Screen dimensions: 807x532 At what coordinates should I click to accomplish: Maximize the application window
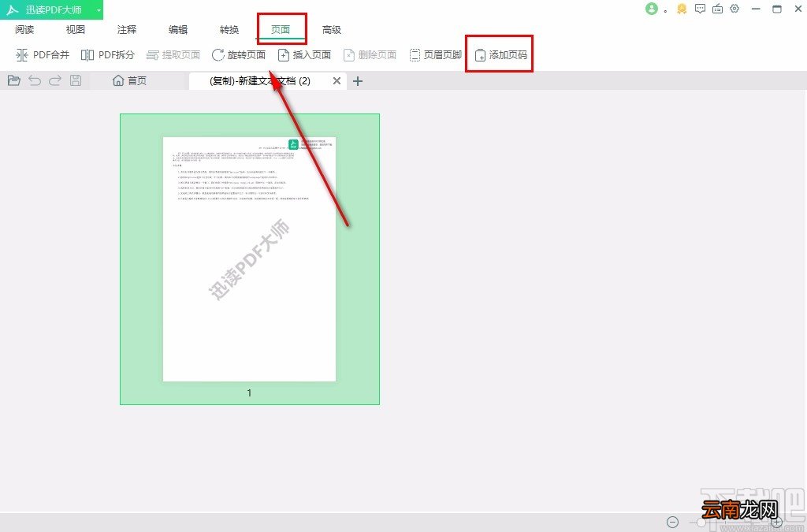[x=777, y=9]
